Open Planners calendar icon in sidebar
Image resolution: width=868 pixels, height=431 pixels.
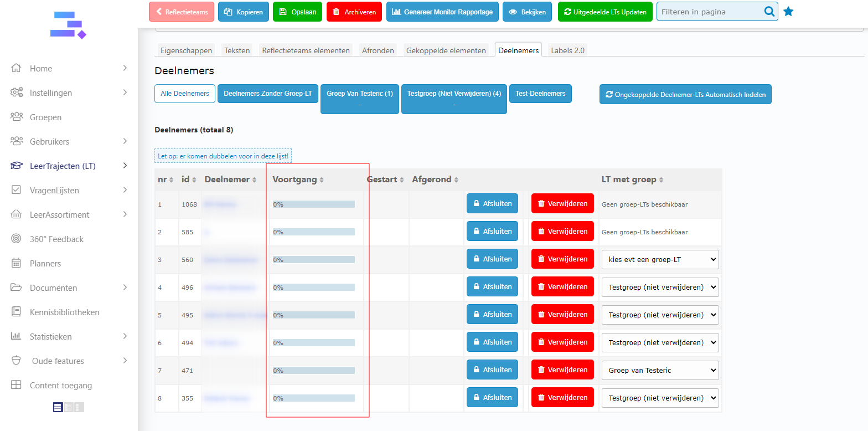[17, 264]
